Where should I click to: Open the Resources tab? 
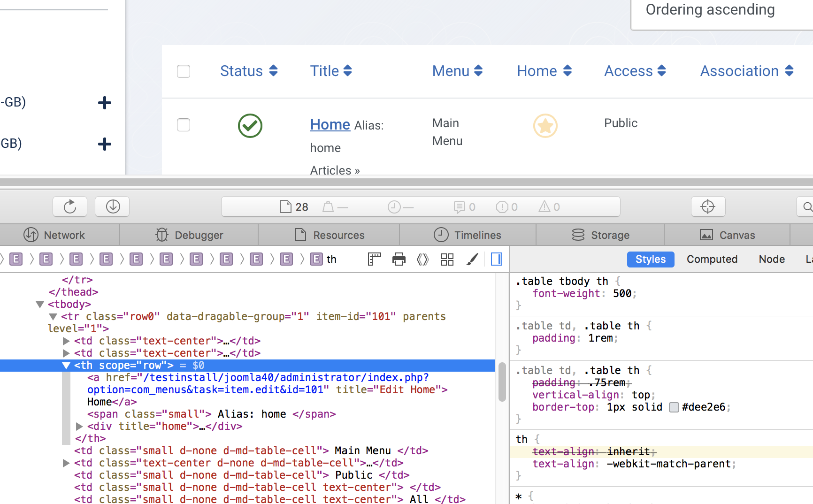click(x=329, y=235)
